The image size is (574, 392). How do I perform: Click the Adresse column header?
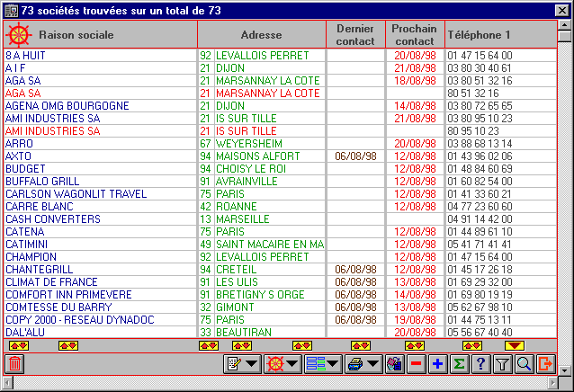262,35
